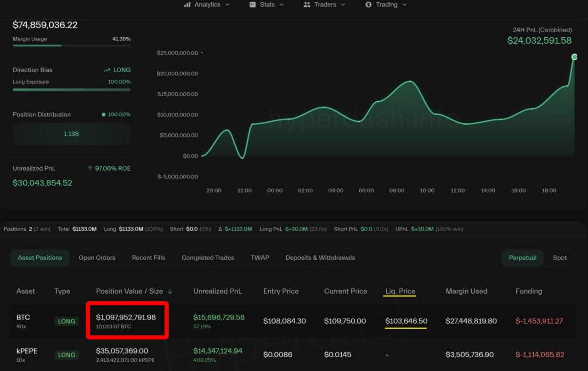Click BTC entry price $108,084.30
The width and height of the screenshot is (588, 371).
pyautogui.click(x=285, y=321)
